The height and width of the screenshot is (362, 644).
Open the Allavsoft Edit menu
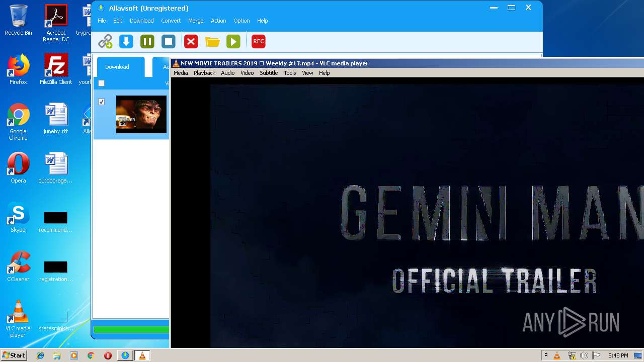tap(118, 21)
